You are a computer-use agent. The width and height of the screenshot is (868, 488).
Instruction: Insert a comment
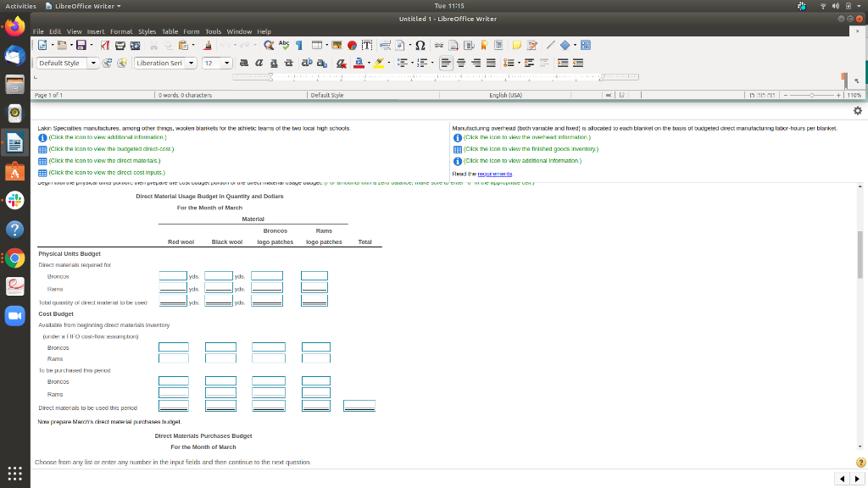[517, 45]
